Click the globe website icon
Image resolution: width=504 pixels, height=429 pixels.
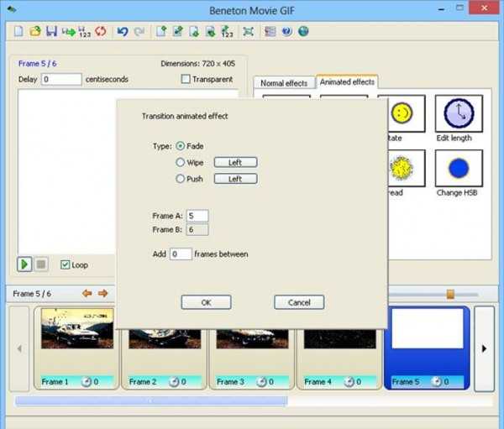[303, 32]
